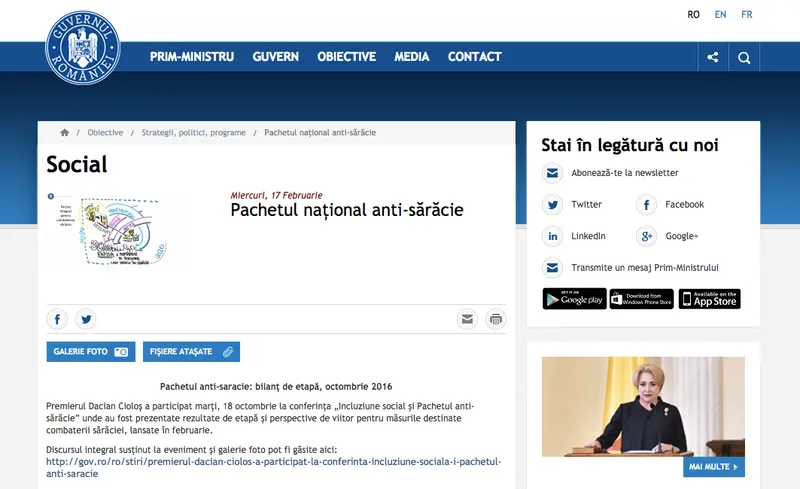
Task: Get it on Google Play badge
Action: (x=574, y=299)
